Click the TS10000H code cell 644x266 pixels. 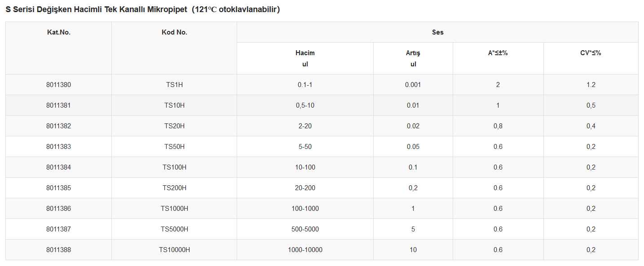tap(174, 250)
